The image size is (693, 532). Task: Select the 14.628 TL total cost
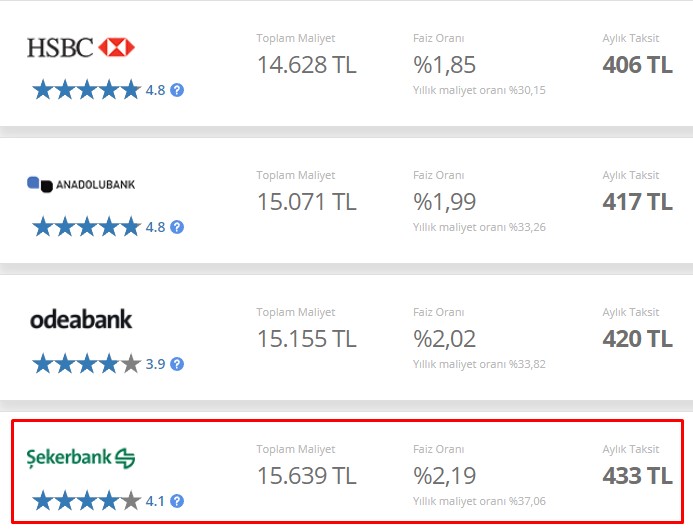pyautogui.click(x=307, y=65)
